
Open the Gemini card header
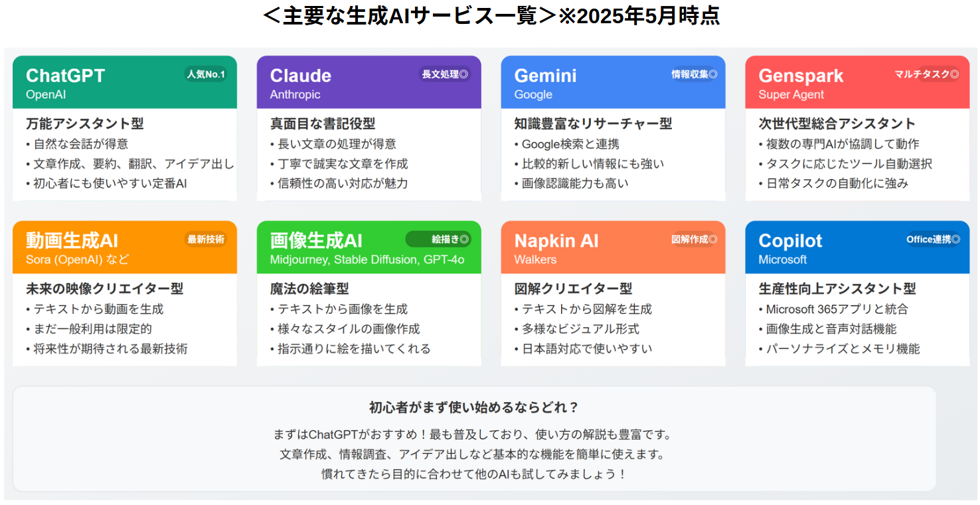coord(613,82)
